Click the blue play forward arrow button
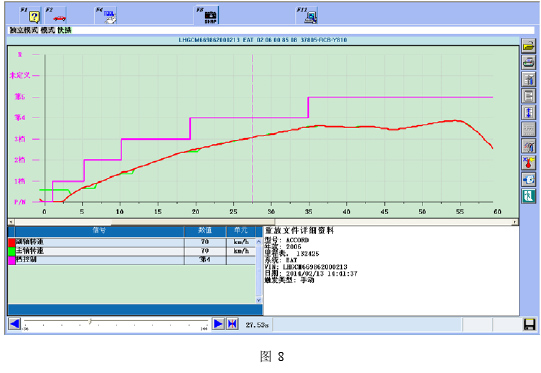Image resolution: width=541 pixels, height=373 pixels. (218, 324)
